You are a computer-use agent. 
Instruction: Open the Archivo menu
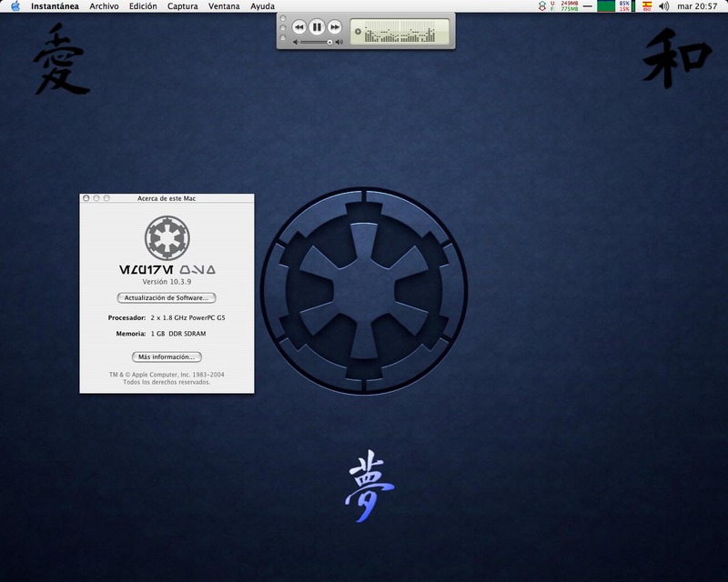[104, 6]
